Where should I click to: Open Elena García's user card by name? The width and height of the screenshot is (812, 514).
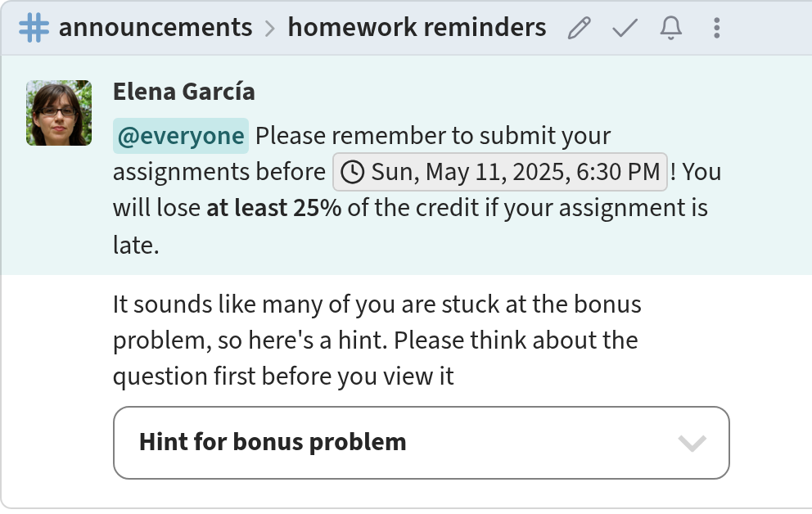coord(184,92)
